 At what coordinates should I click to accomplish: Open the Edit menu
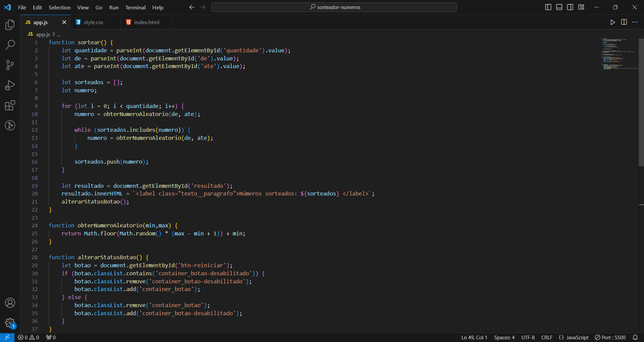coord(37,7)
